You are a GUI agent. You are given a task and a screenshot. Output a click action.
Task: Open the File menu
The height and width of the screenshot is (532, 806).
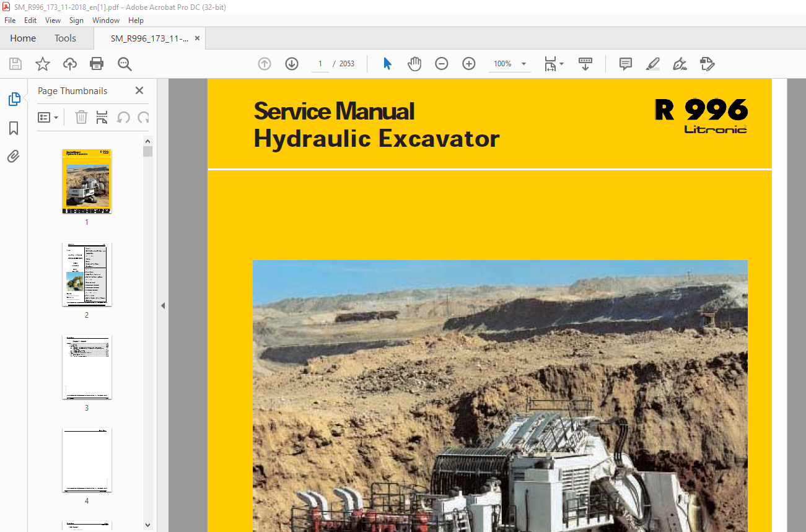coord(10,20)
